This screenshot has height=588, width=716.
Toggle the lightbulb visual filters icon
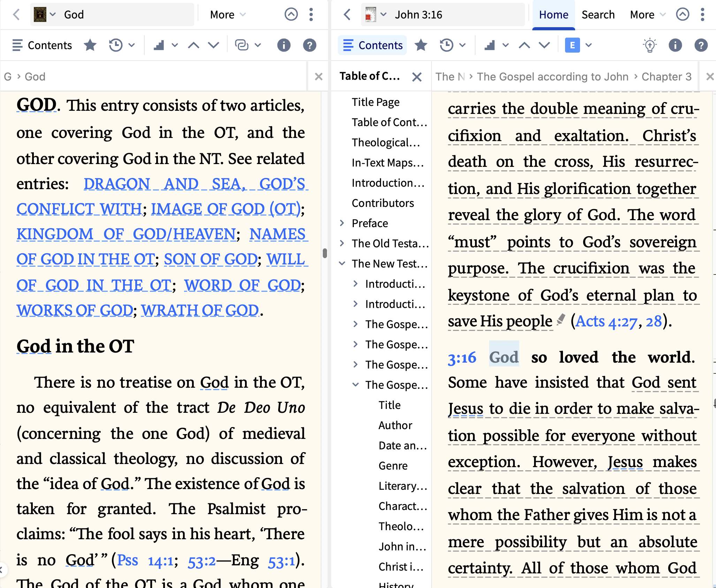649,45
